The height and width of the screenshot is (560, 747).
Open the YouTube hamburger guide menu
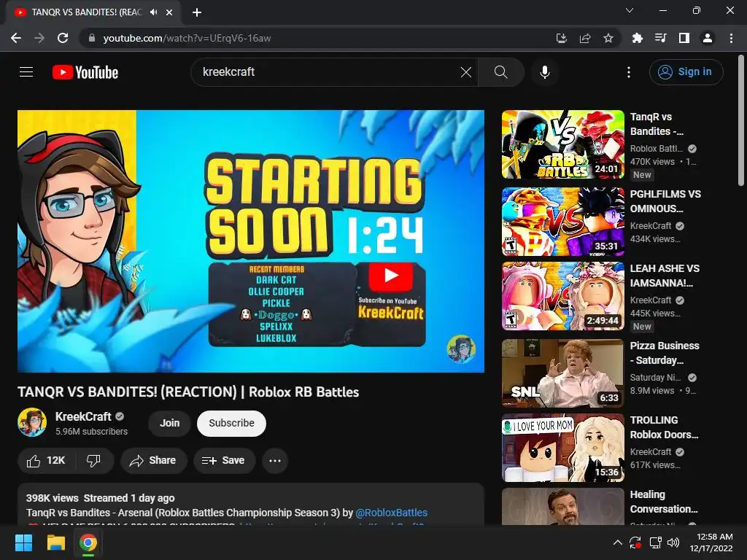26,72
